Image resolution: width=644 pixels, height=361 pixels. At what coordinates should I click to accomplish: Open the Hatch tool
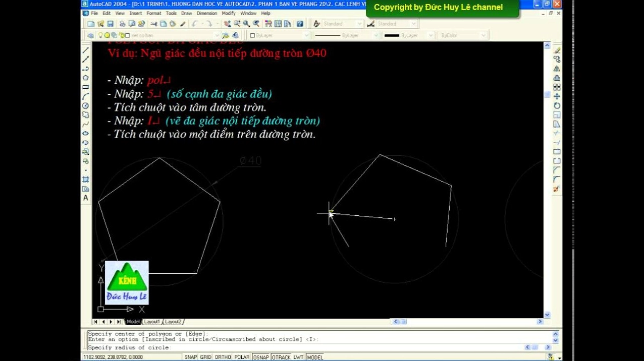point(86,179)
